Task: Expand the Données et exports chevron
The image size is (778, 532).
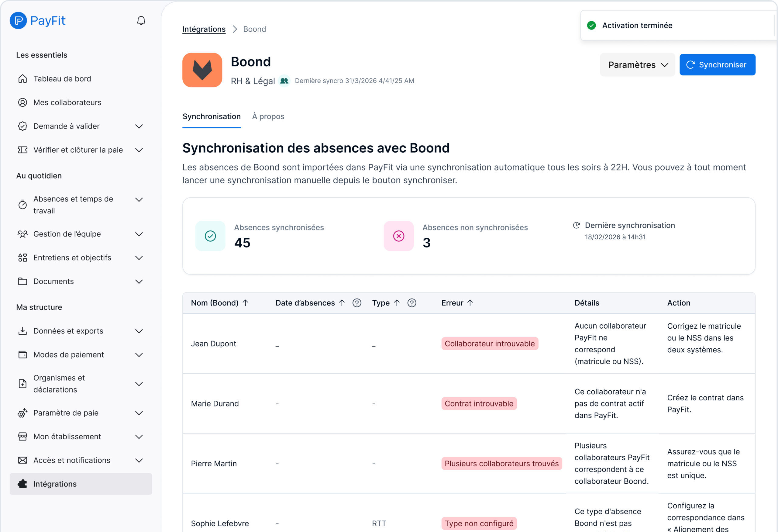Action: click(x=139, y=331)
